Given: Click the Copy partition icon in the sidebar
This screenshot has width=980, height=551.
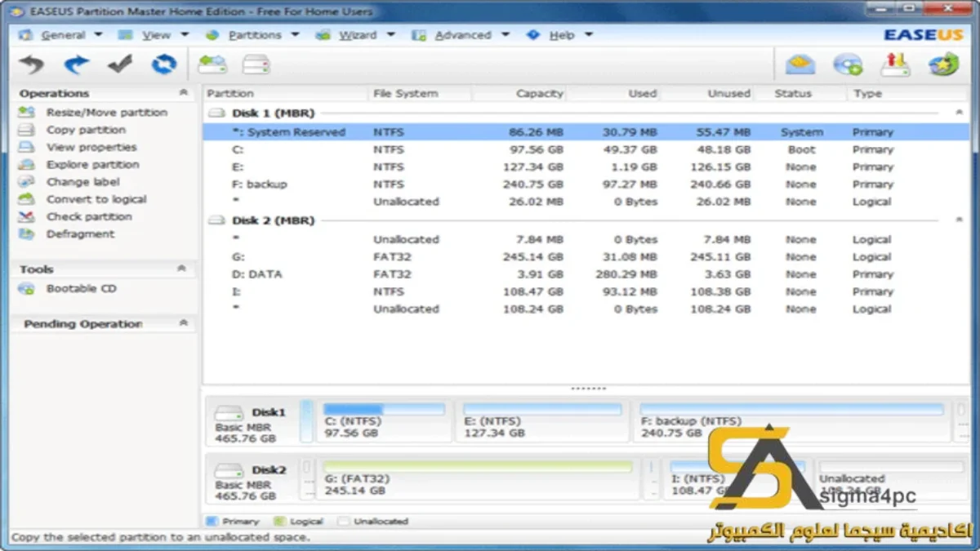Looking at the screenshot, I should [27, 130].
